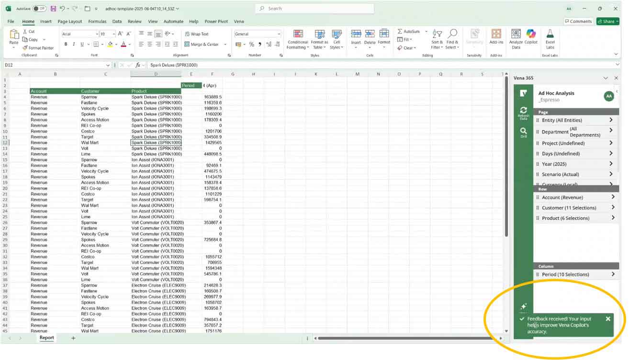This screenshot has height=364, width=629.
Task: Open the Fill Color swatch button
Action: (110, 44)
